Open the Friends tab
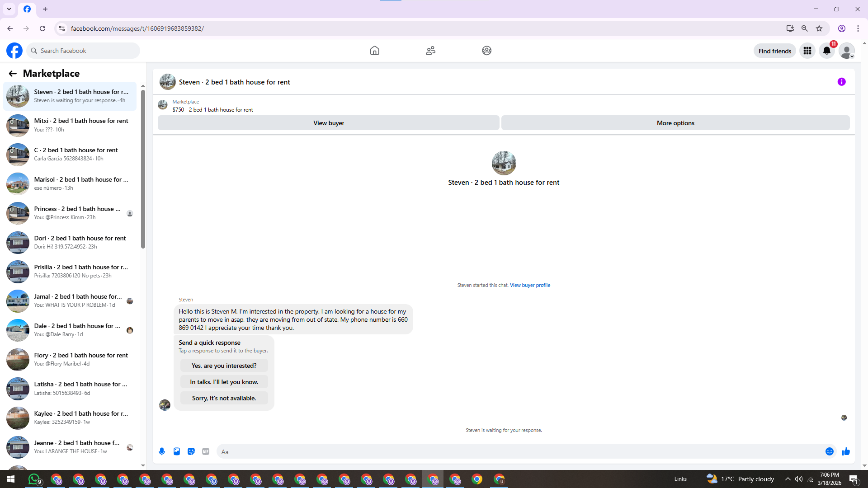The height and width of the screenshot is (488, 868). [x=430, y=51]
